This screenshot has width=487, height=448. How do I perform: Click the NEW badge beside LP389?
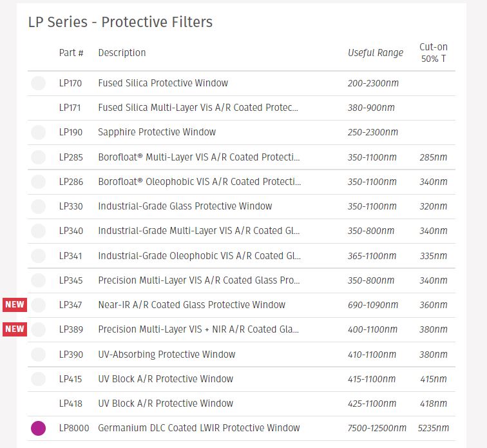pos(15,329)
